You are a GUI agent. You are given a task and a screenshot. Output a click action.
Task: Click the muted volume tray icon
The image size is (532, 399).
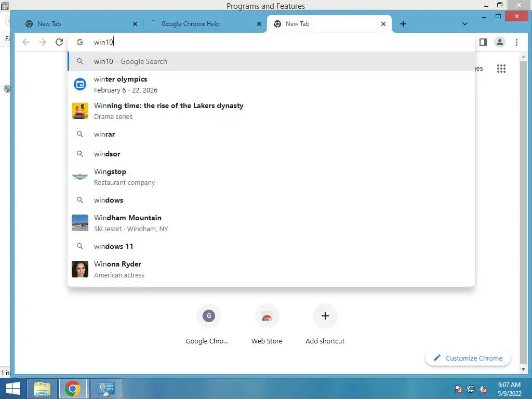483,389
